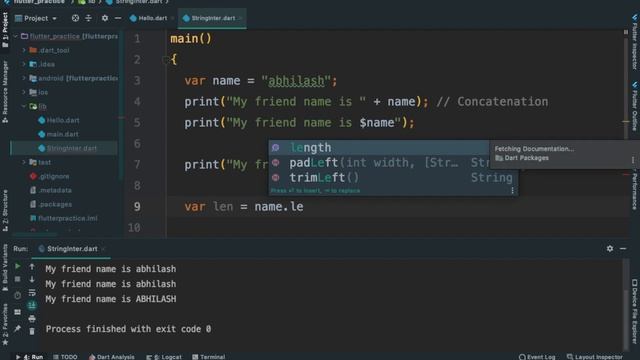
Task: Open the Logcat tool window
Action: (164, 357)
